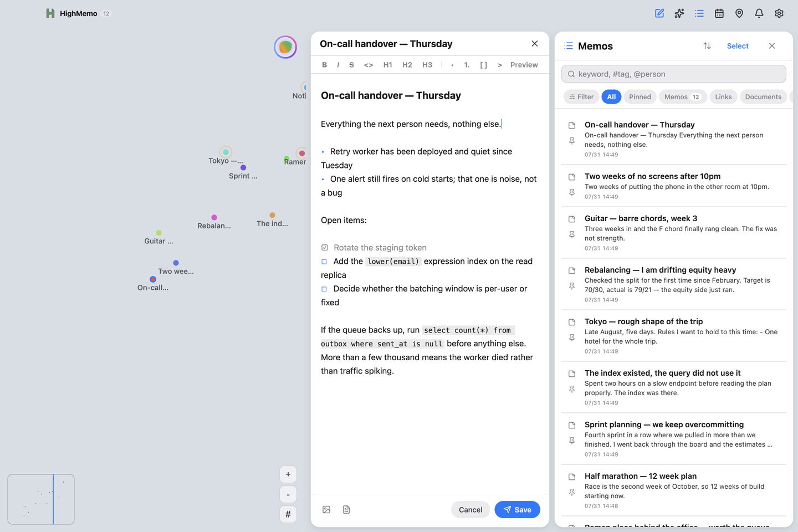
Task: Switch editor to Preview mode
Action: coord(524,65)
